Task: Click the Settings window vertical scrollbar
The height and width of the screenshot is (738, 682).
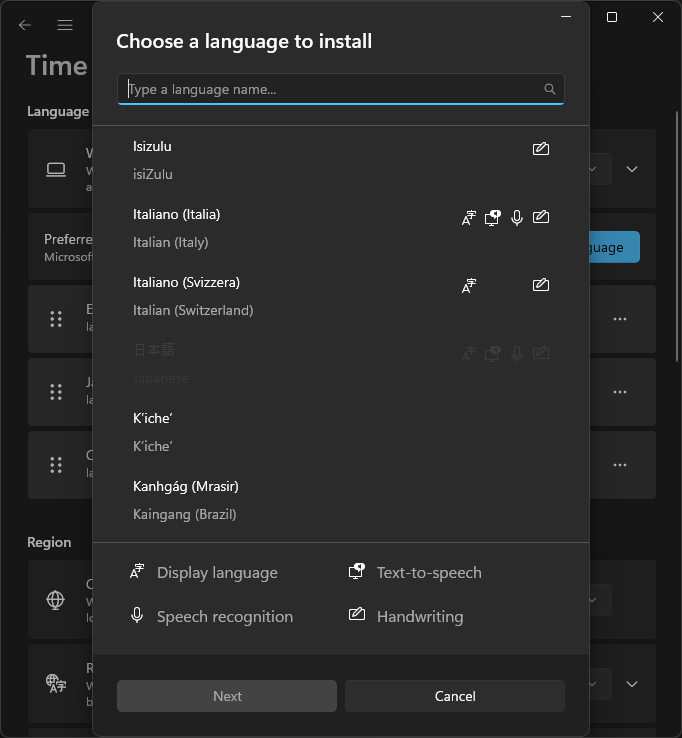Action: 677,236
